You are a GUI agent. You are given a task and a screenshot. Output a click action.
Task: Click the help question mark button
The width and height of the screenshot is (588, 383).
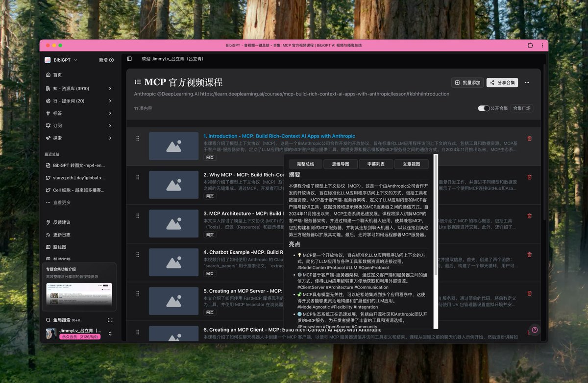pyautogui.click(x=535, y=330)
